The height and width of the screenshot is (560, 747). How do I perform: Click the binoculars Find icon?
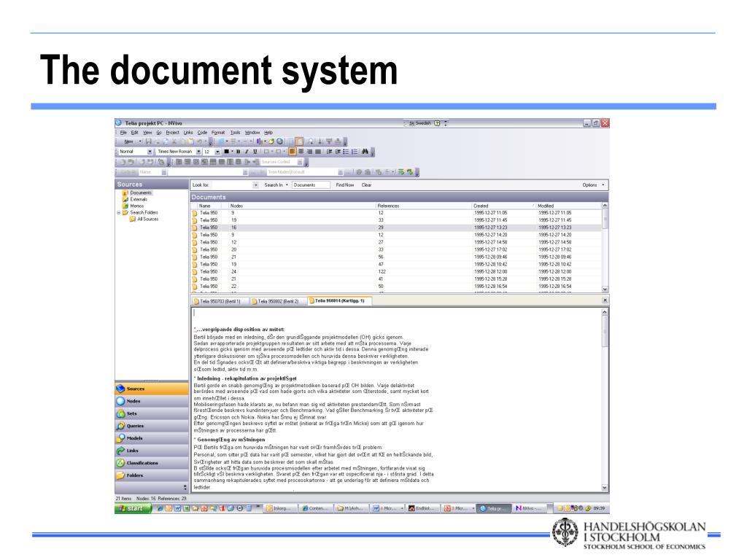coord(365,152)
